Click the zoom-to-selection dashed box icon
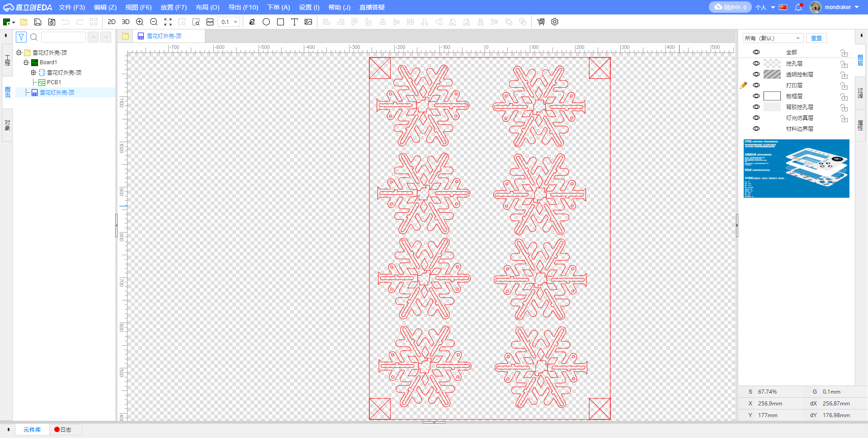 coord(196,22)
